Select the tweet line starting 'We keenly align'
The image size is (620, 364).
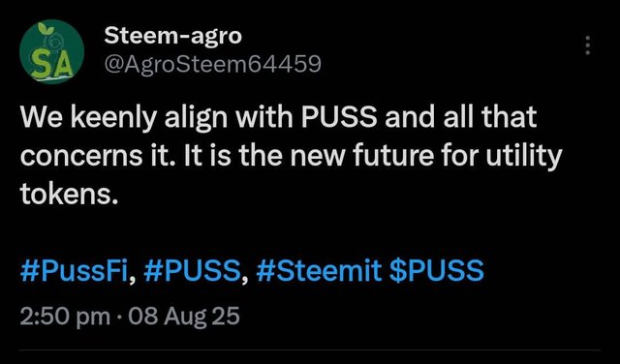(278, 117)
